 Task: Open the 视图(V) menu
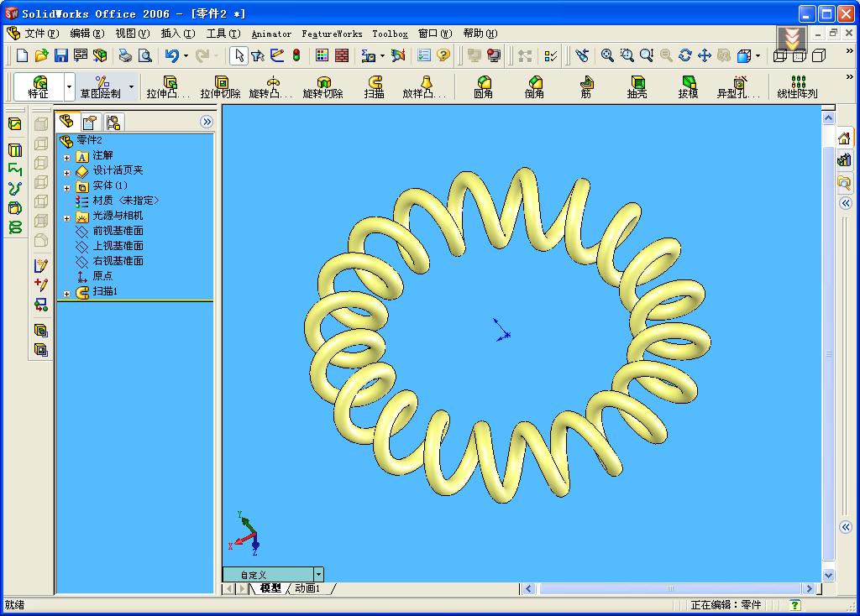(x=132, y=34)
